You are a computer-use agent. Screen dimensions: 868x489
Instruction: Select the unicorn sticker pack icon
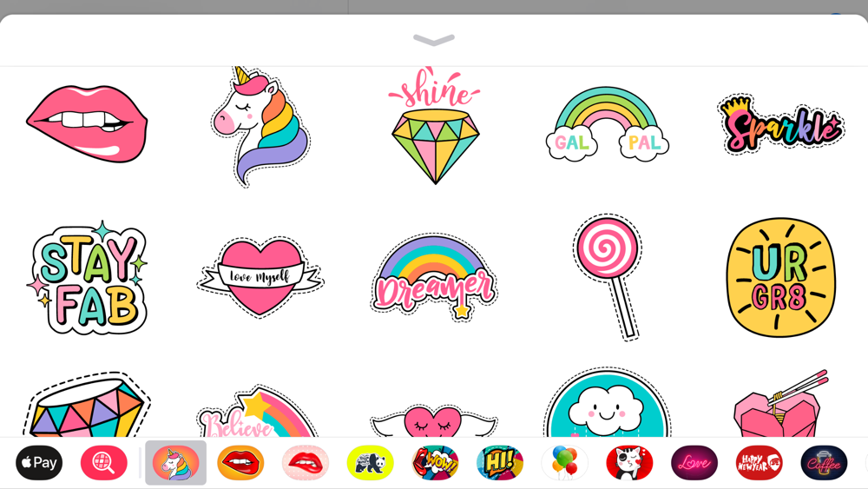pyautogui.click(x=175, y=463)
